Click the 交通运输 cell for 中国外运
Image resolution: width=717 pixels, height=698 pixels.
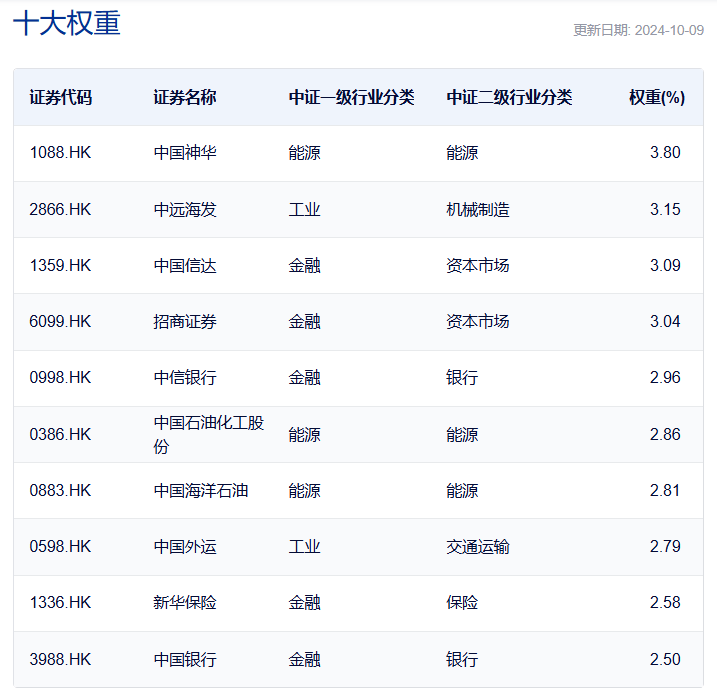pos(478,546)
